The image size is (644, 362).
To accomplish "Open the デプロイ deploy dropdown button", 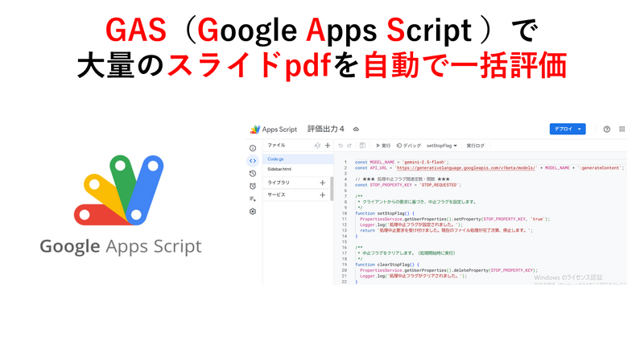I will pos(568,129).
